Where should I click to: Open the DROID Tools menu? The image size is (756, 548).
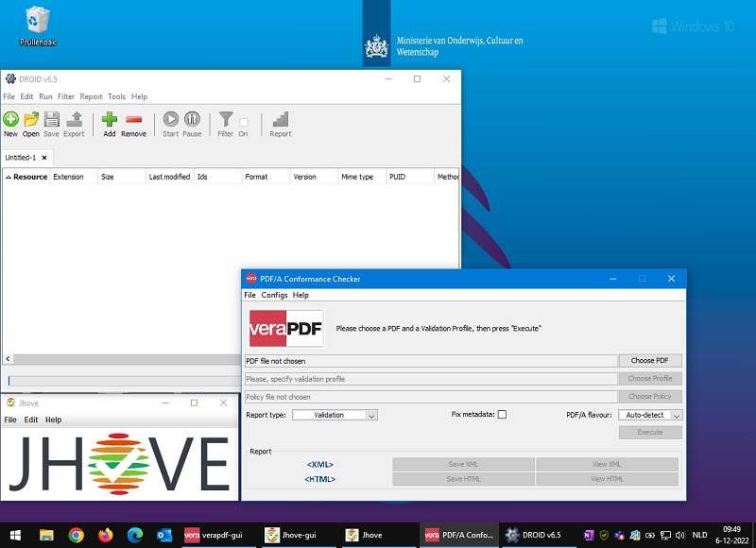tap(116, 96)
